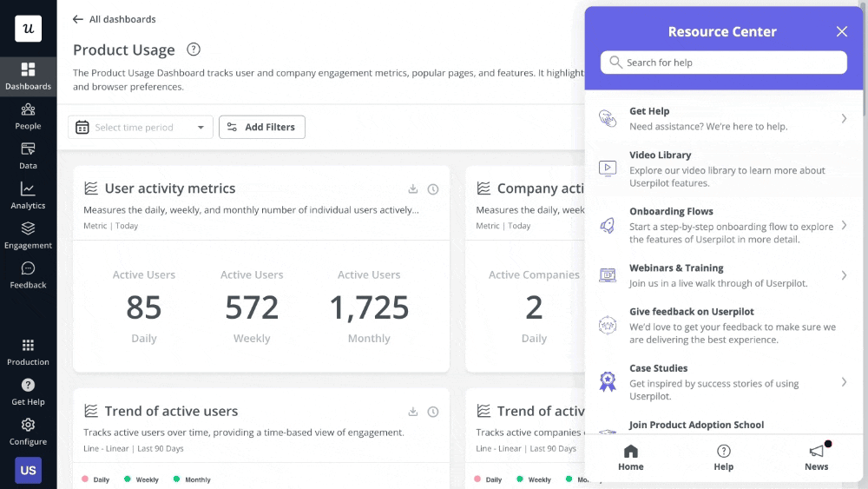The image size is (868, 489).
Task: Go back to All dashboards
Action: pyautogui.click(x=115, y=19)
